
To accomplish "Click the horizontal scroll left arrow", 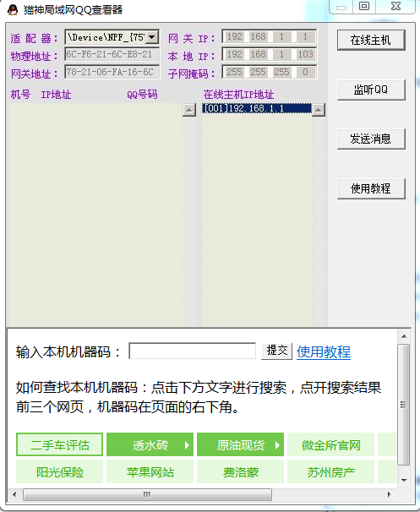I will tap(14, 494).
